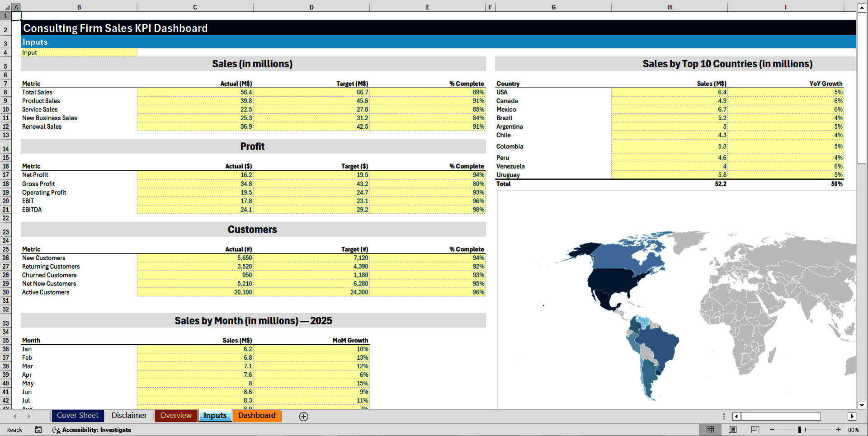Click the previous sheet navigation arrow

click(15, 417)
